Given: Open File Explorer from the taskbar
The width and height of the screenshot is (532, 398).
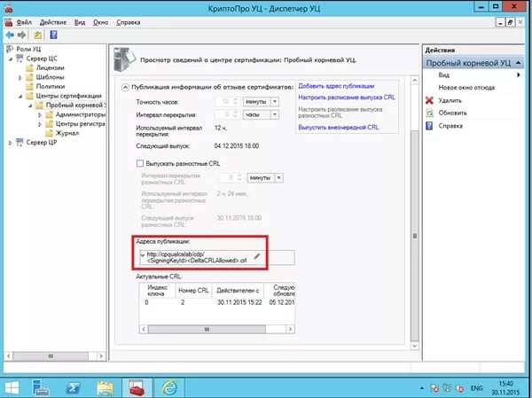Looking at the screenshot, I should click(x=106, y=388).
